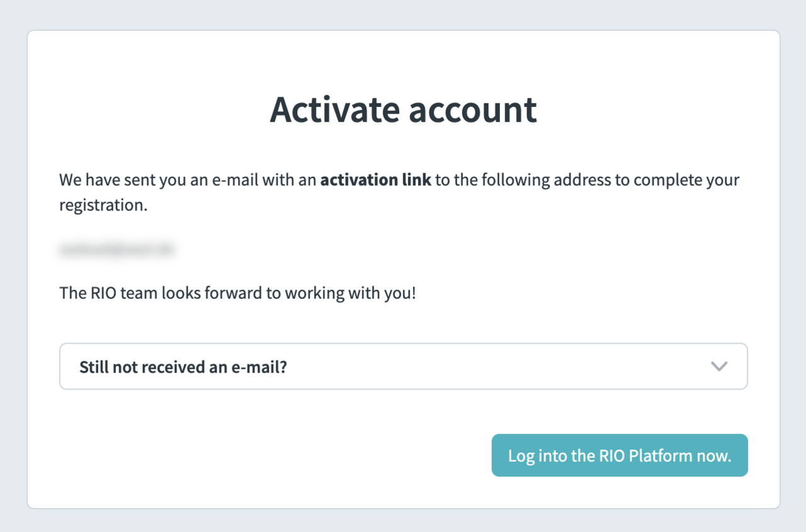806x532 pixels.
Task: Select the 'Still not received an e-mail?' label text
Action: (183, 366)
